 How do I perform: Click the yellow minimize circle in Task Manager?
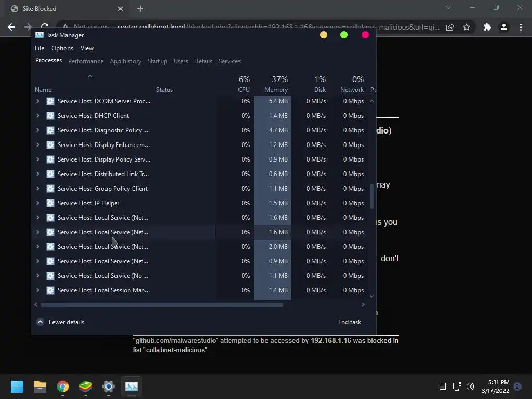point(324,35)
